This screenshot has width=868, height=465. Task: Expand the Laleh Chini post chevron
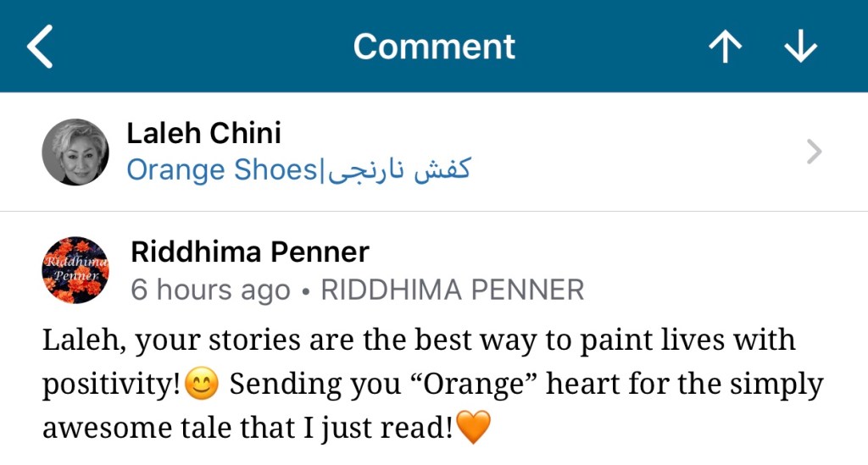pos(814,152)
